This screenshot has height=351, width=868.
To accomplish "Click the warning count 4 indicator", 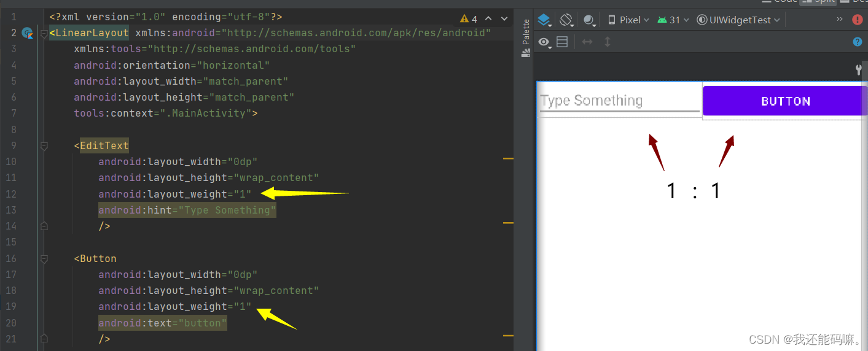I will tap(469, 19).
